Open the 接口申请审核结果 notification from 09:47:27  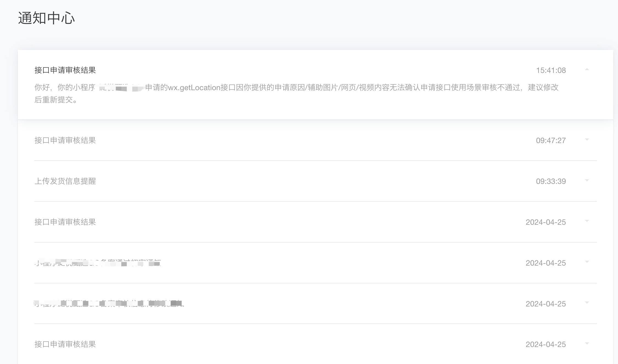(x=65, y=140)
